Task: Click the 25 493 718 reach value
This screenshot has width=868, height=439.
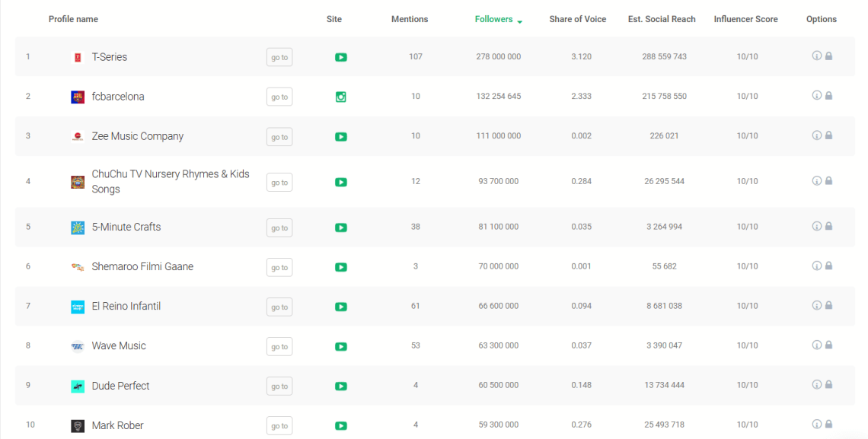Action: point(664,425)
